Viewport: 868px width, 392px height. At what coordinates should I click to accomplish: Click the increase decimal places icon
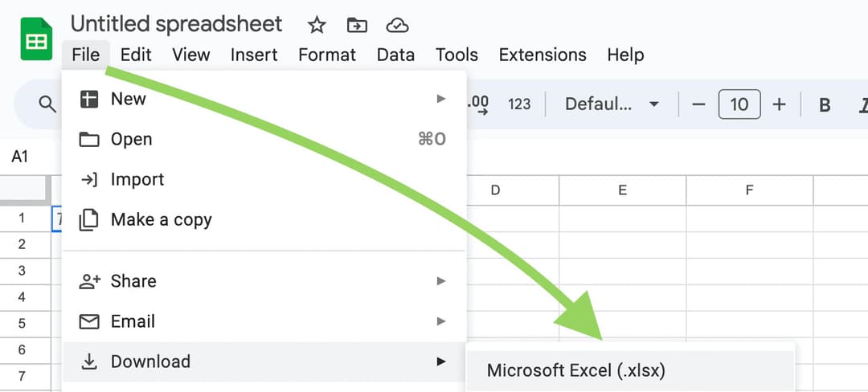478,104
